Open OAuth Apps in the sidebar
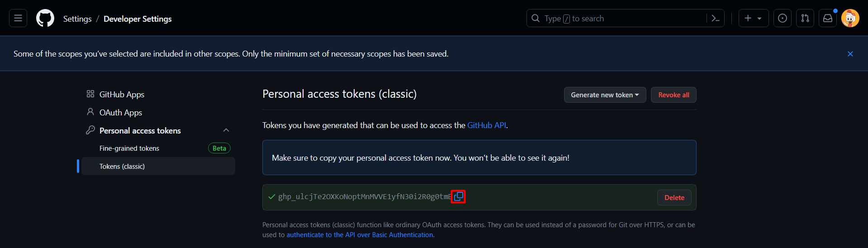 120,113
